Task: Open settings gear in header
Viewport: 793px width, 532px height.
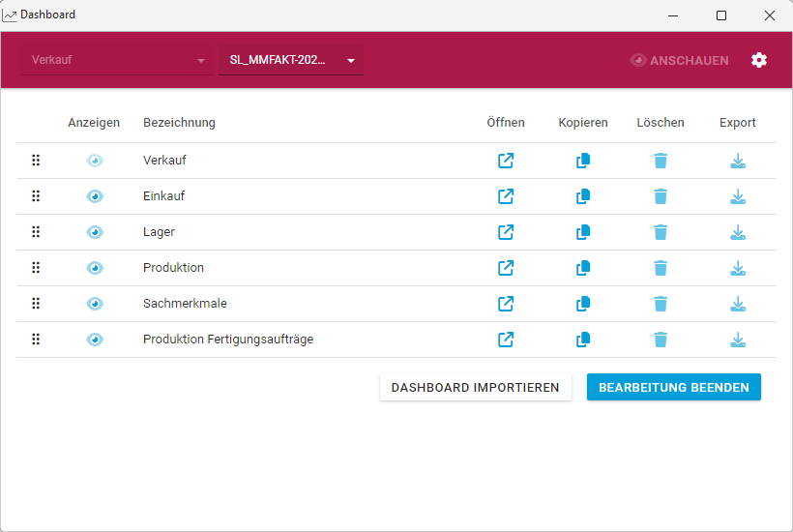Action: tap(759, 60)
